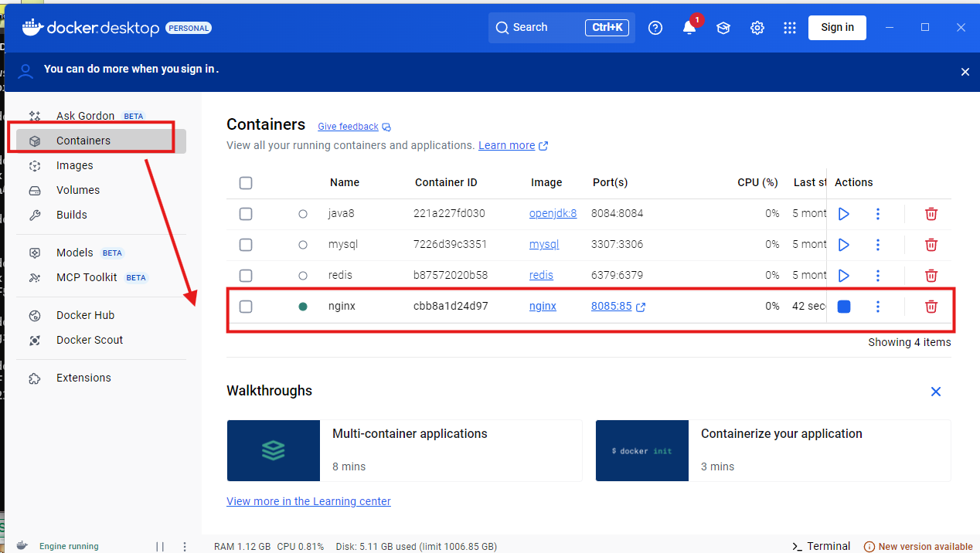
Task: Delete the java8 container
Action: pos(931,214)
